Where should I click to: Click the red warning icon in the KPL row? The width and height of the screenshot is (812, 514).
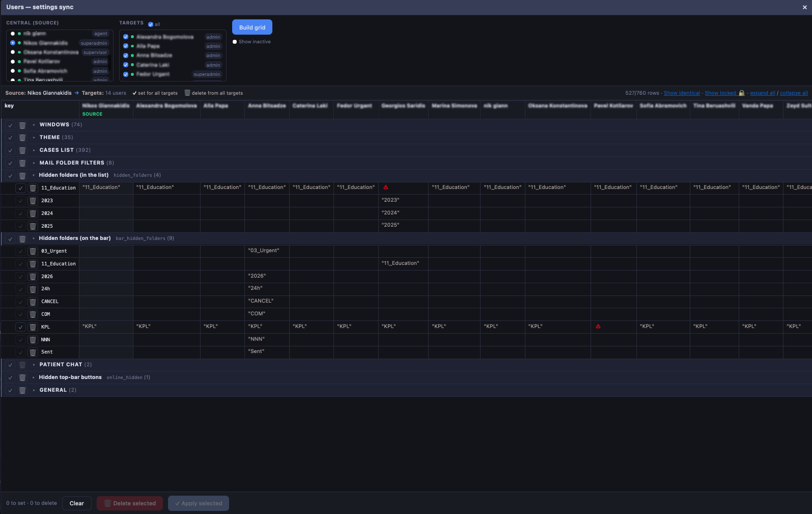[598, 327]
